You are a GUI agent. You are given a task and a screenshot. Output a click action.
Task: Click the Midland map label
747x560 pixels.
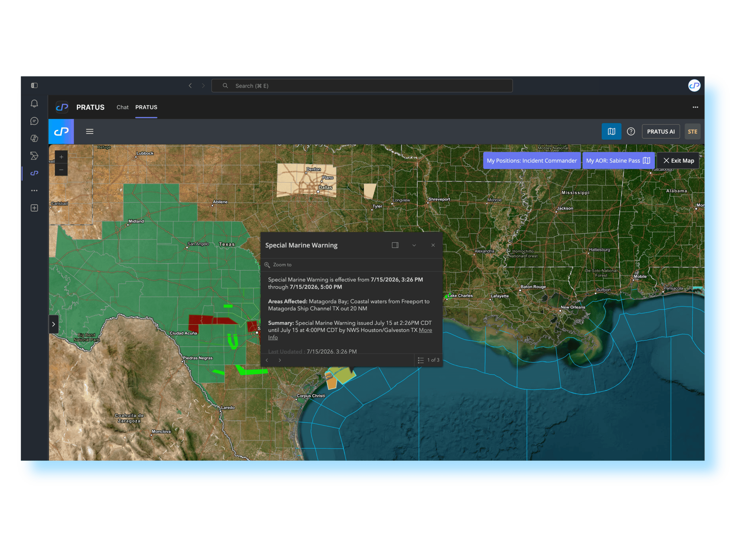(136, 221)
